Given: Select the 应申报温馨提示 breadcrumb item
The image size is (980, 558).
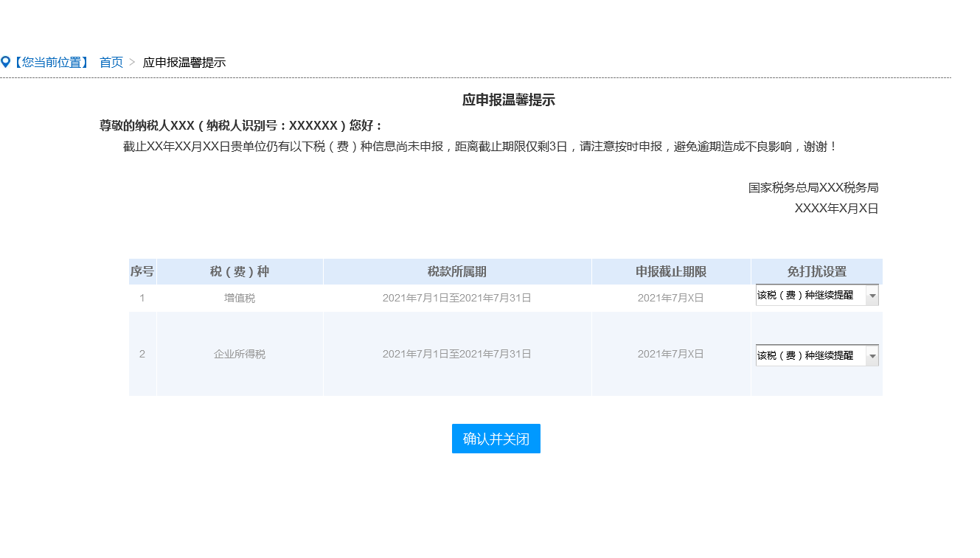Looking at the screenshot, I should 184,63.
